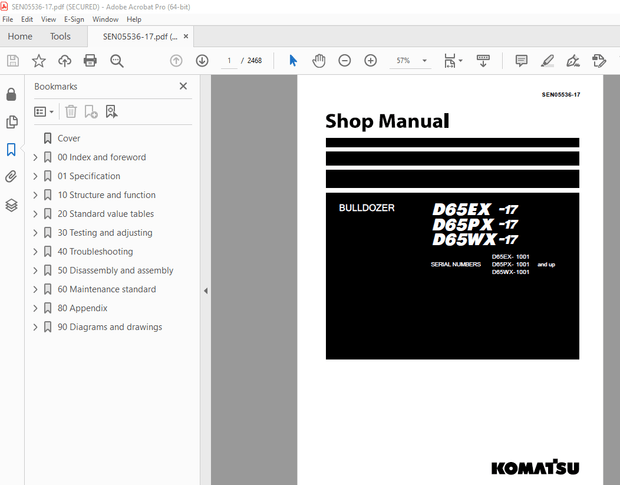The height and width of the screenshot is (485, 620).
Task: Expand 60 Maintenance standard bookmark
Action: point(35,289)
